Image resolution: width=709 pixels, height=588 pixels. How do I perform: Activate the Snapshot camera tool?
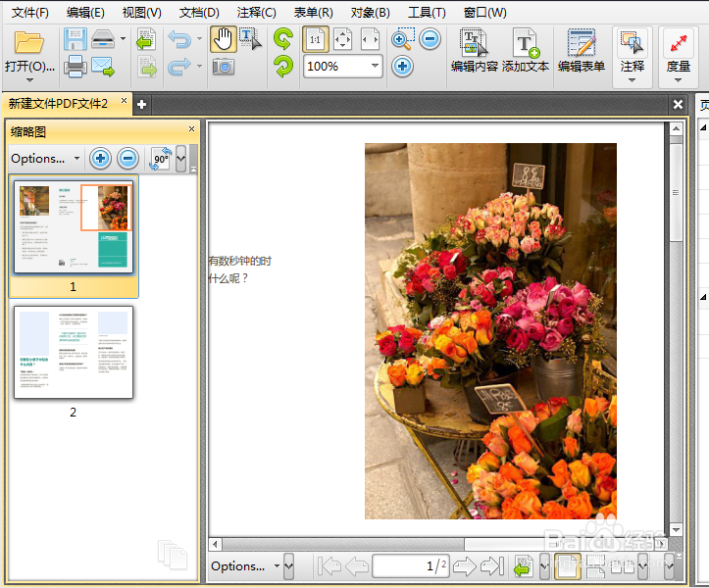tap(223, 67)
